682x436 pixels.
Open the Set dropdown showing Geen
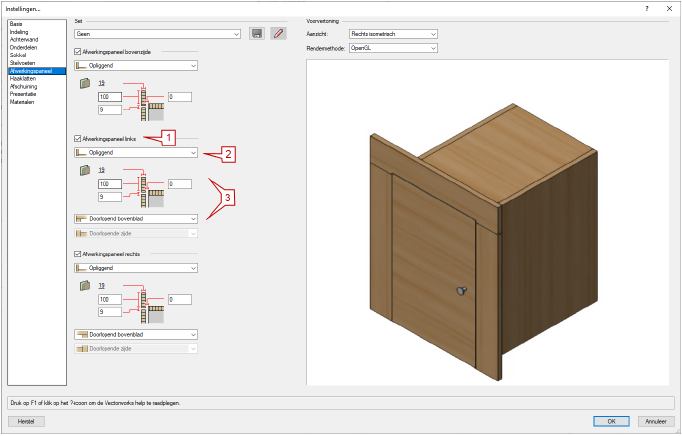coord(157,34)
